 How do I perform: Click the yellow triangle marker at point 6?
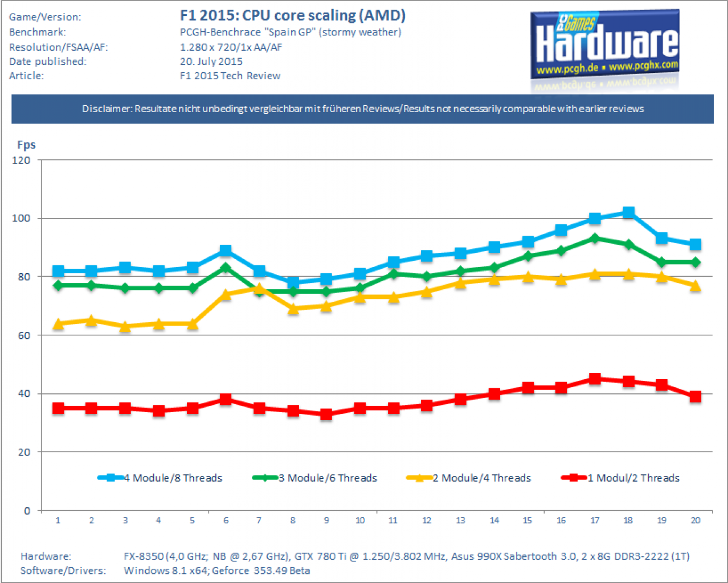(226, 294)
